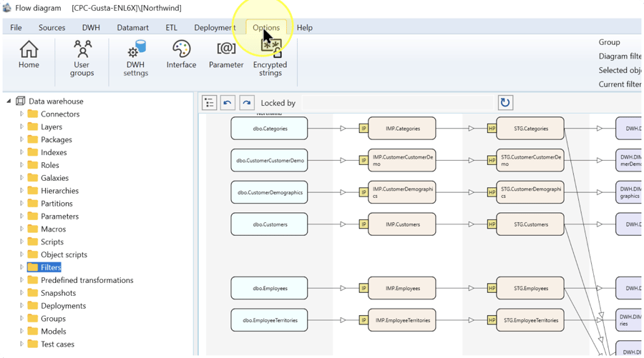The width and height of the screenshot is (644, 358).
Task: Click the HP badge on STG.Categories
Action: (492, 129)
